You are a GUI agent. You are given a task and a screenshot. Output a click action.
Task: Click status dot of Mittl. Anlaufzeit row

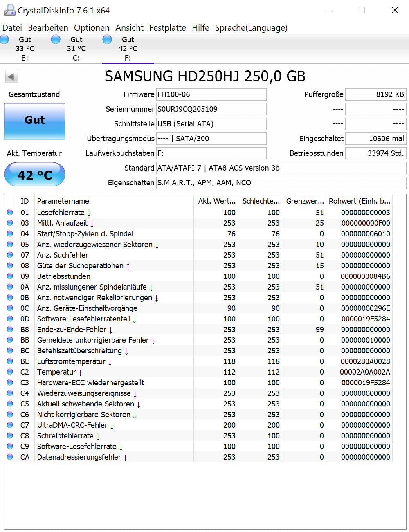coord(10,223)
